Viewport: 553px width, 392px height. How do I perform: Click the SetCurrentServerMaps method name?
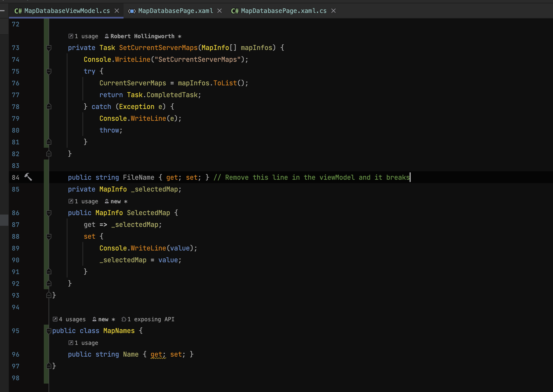point(158,48)
